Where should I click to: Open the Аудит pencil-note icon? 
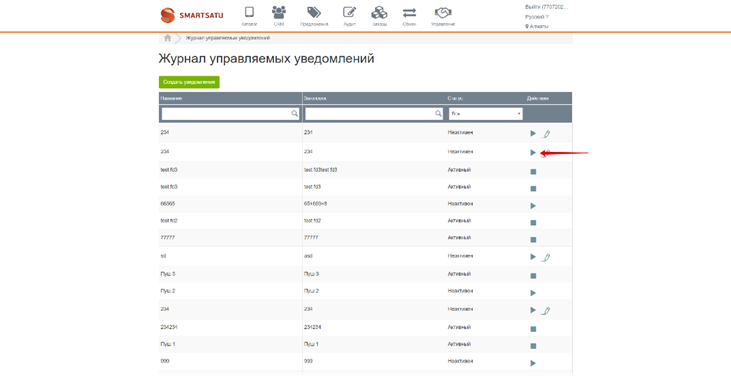pos(350,12)
